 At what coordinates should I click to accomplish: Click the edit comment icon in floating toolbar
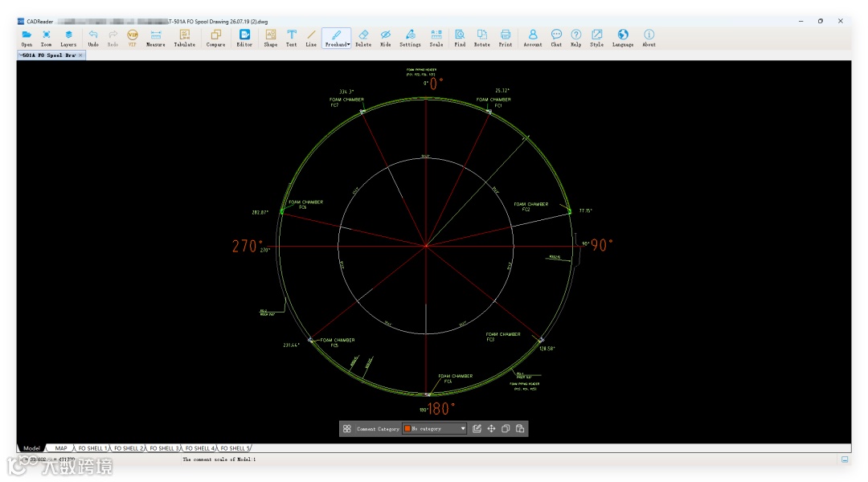coord(477,429)
